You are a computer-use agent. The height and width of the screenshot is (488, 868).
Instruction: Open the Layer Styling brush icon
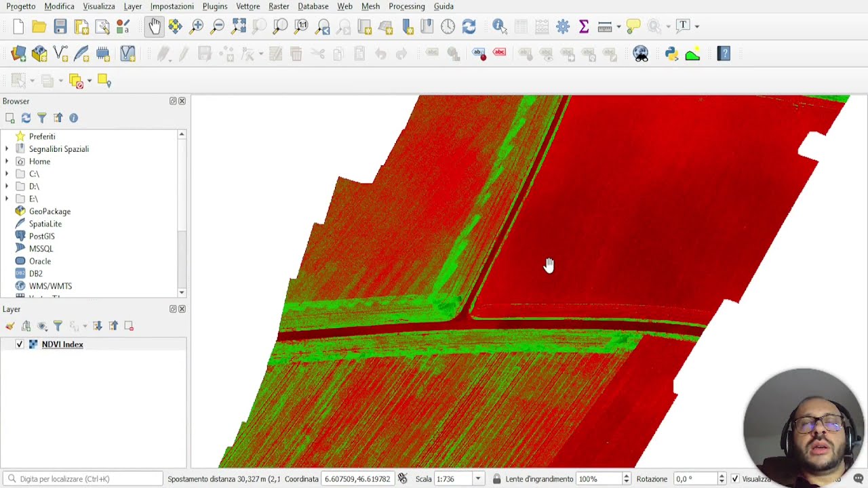click(10, 326)
